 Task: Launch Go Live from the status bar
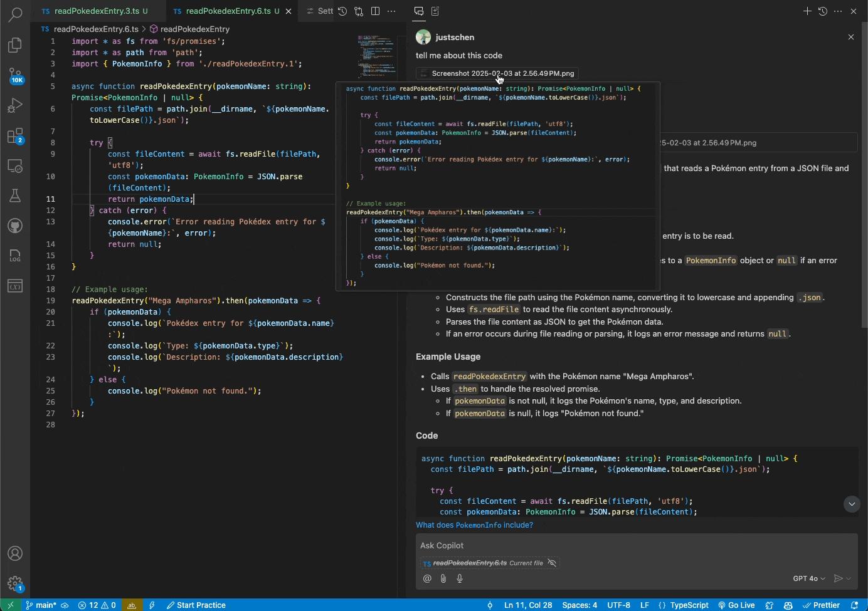[737, 605]
